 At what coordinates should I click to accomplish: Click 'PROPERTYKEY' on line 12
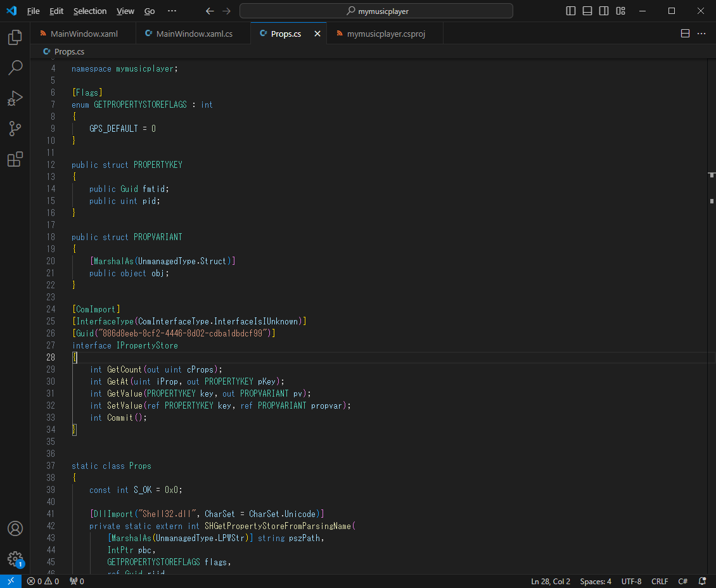click(158, 165)
